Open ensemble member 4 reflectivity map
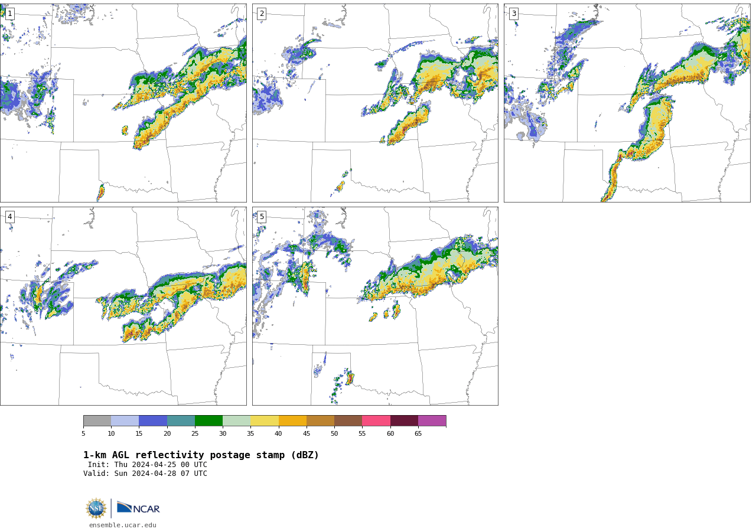 click(x=123, y=306)
